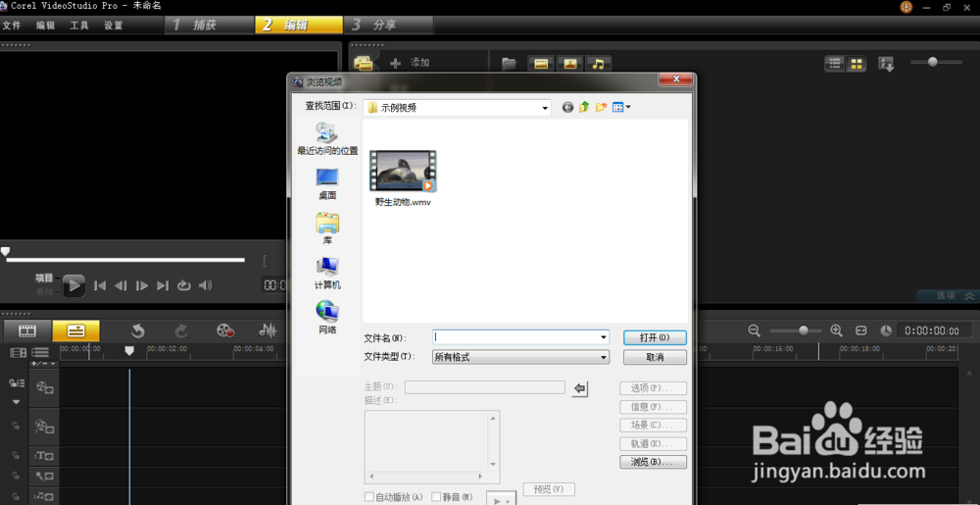Open the Record/Capture option

click(225, 330)
